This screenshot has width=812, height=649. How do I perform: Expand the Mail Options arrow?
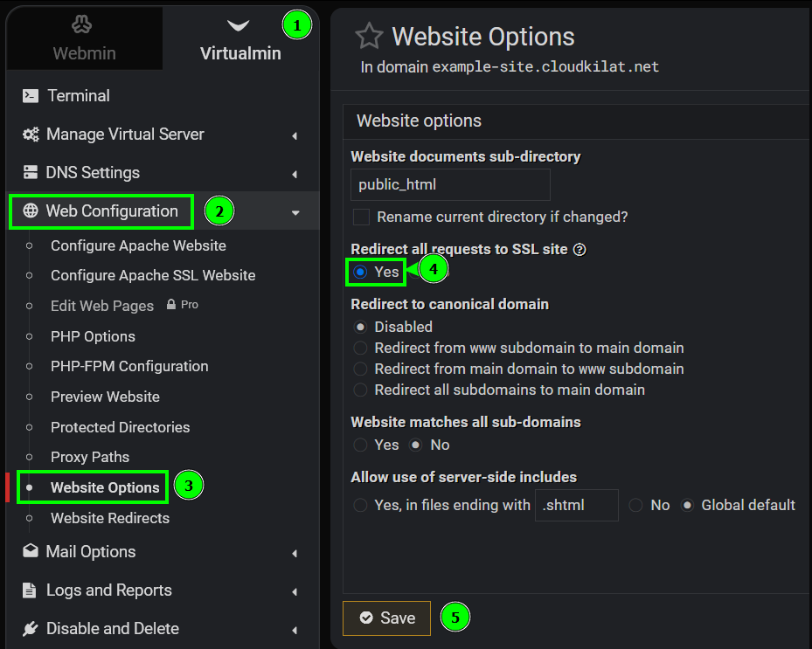295,553
